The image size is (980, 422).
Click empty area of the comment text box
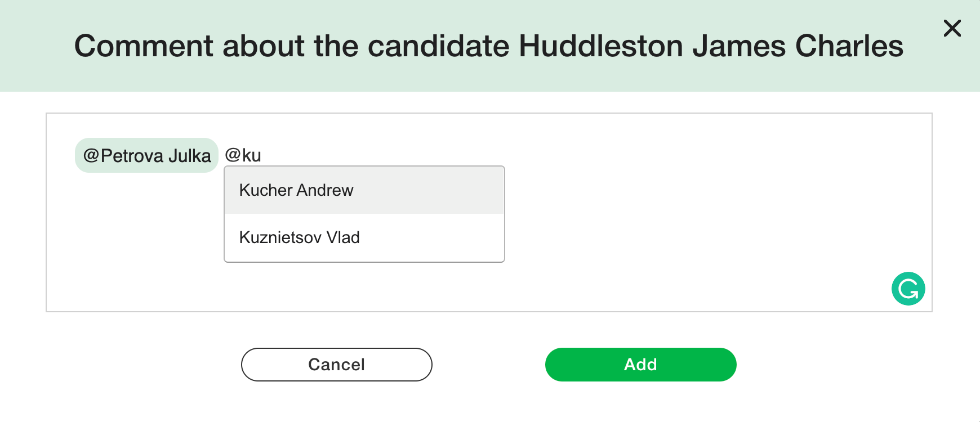676,225
